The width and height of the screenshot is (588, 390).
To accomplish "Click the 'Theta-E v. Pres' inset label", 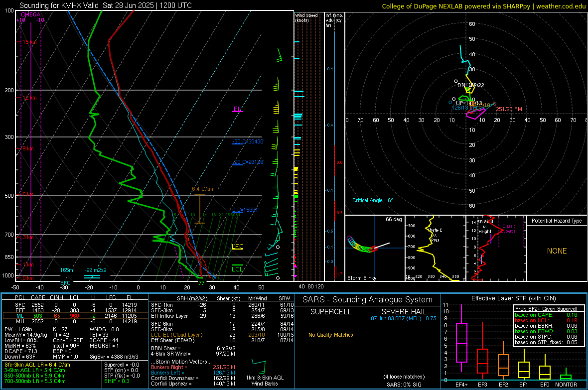I will pos(435,235).
